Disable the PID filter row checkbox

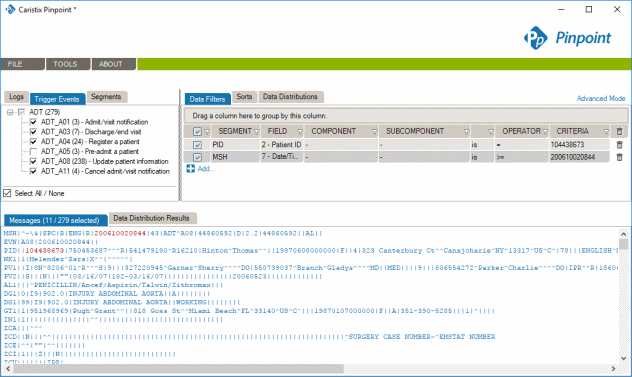pyautogui.click(x=197, y=145)
